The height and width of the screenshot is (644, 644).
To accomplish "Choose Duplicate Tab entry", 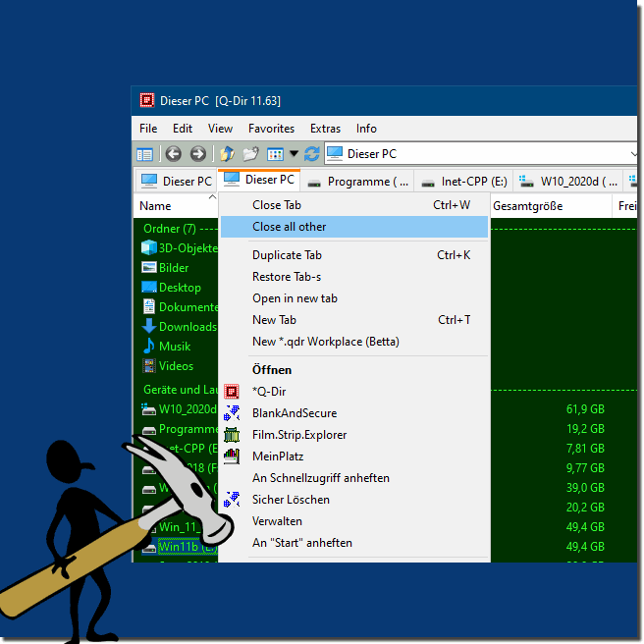I will (354, 255).
